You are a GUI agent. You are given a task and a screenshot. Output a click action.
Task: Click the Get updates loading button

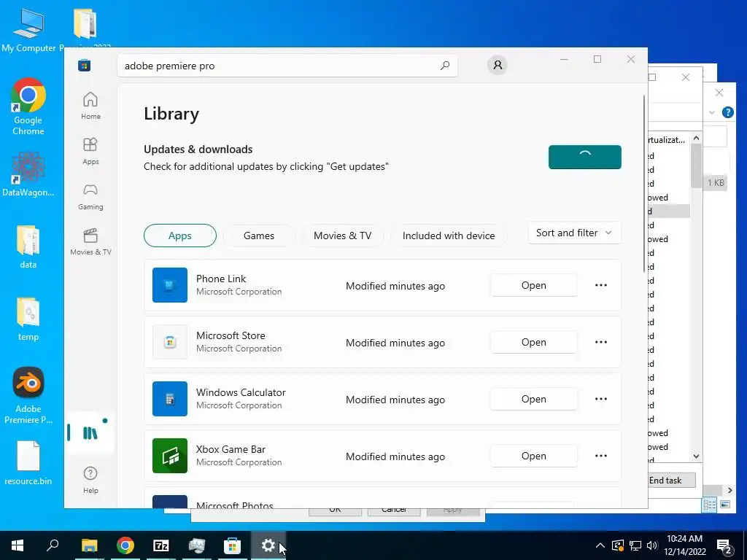[584, 157]
